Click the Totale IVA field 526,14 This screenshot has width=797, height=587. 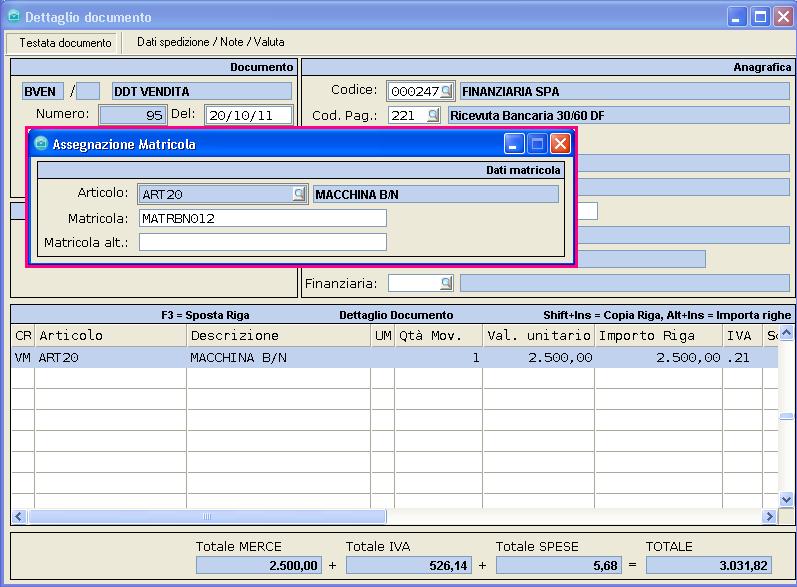[409, 565]
